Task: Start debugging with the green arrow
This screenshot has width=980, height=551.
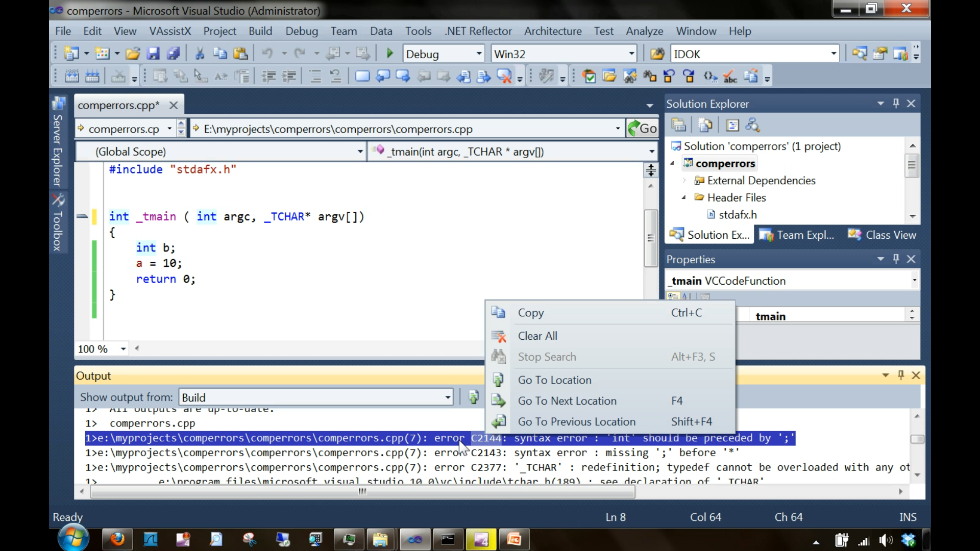Action: [389, 53]
